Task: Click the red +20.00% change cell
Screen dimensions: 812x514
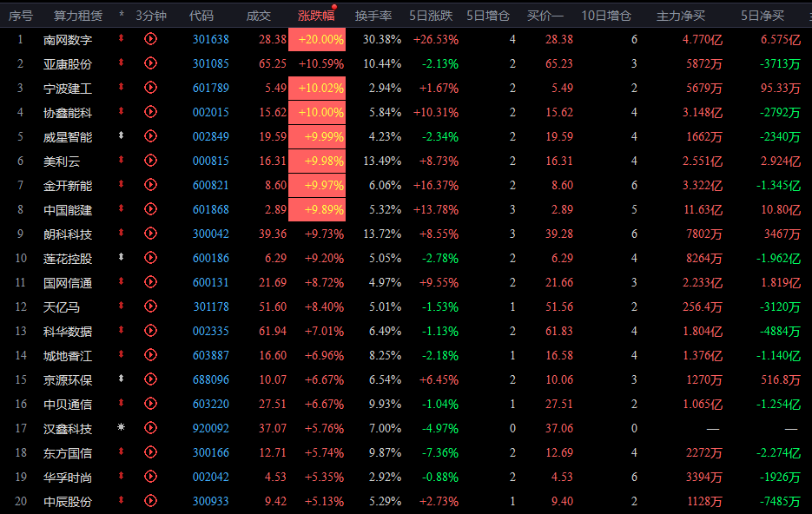Action: [x=317, y=39]
